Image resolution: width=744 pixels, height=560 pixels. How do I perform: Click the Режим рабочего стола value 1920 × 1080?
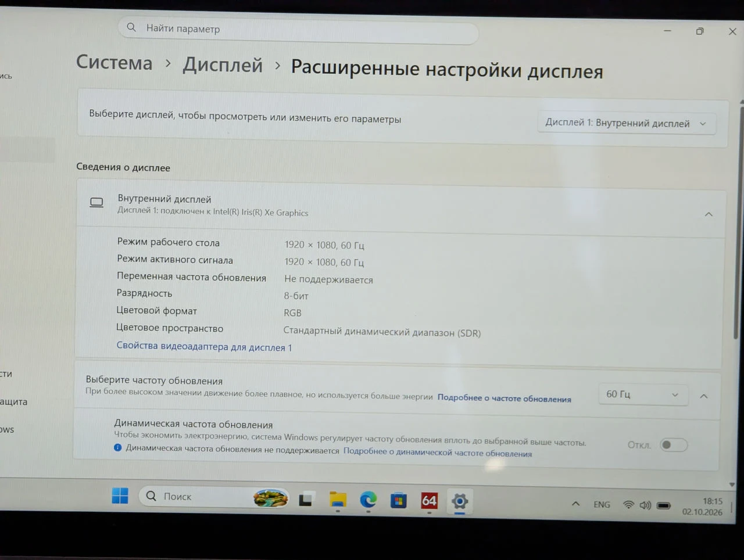[324, 245]
